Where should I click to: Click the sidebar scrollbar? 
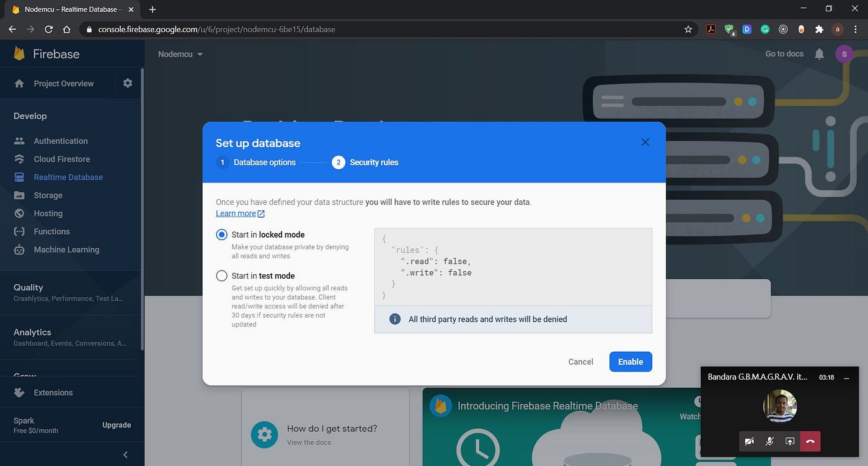coord(143,208)
